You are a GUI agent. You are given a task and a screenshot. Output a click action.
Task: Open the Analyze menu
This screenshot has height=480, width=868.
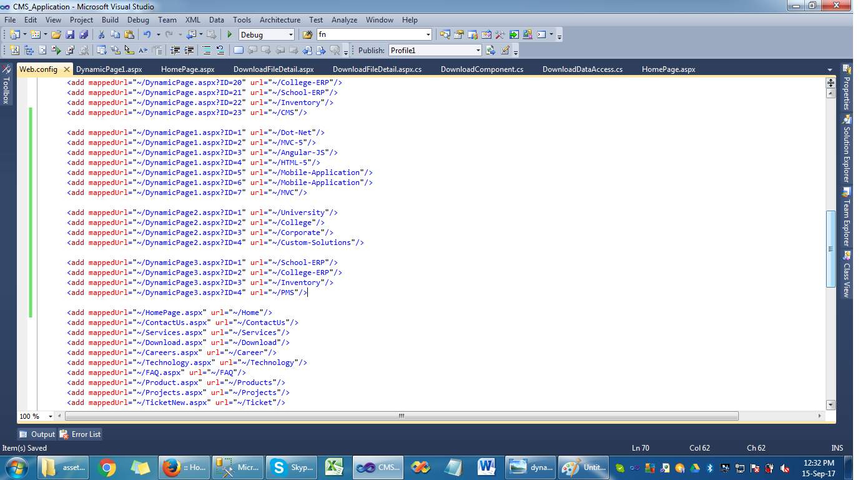click(x=344, y=20)
